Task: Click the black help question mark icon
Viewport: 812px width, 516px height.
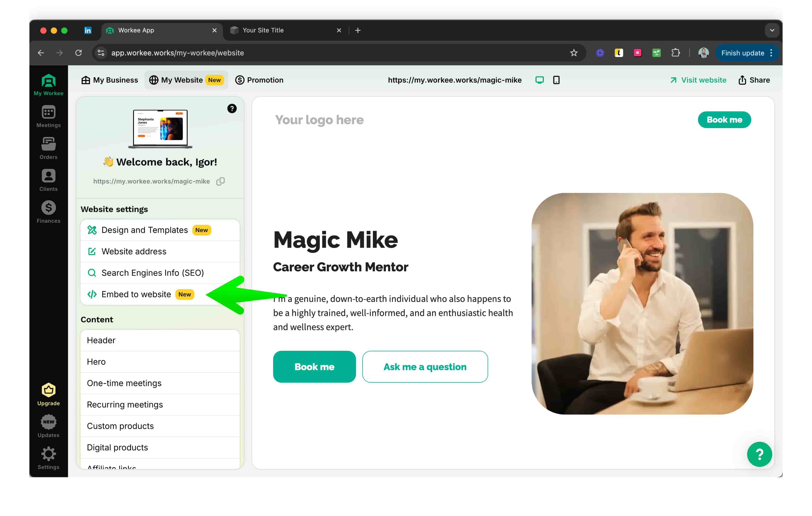Action: coord(232,108)
